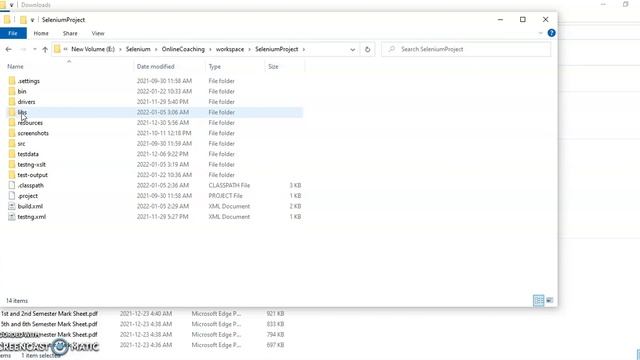Collapse the ribbon with the chevron
Viewport: 640px width, 360px height.
coord(540,33)
